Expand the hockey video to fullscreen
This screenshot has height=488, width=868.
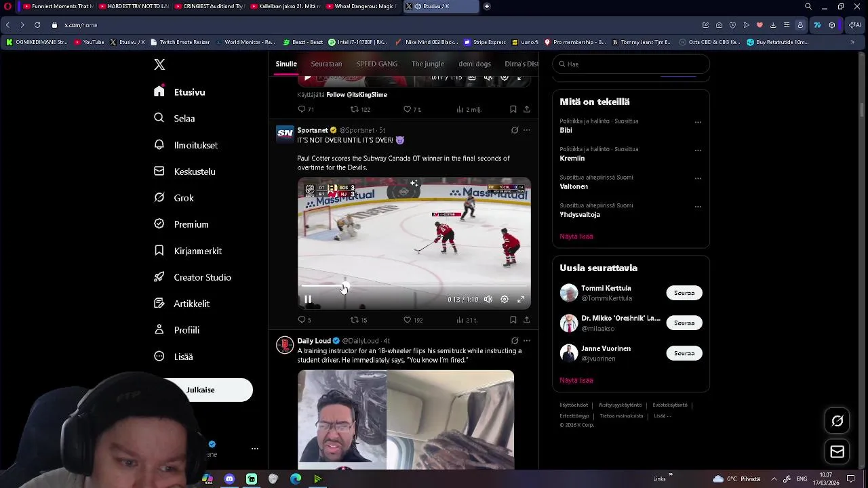pos(521,300)
